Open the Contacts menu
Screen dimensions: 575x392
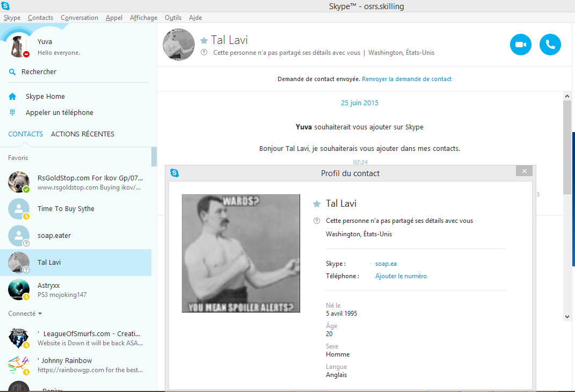tap(40, 18)
